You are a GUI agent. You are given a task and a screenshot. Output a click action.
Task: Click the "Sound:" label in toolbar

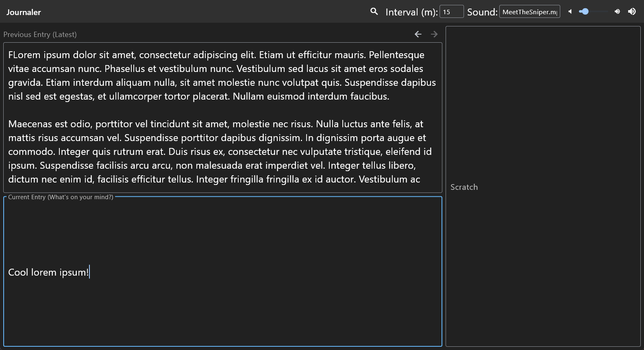(482, 12)
